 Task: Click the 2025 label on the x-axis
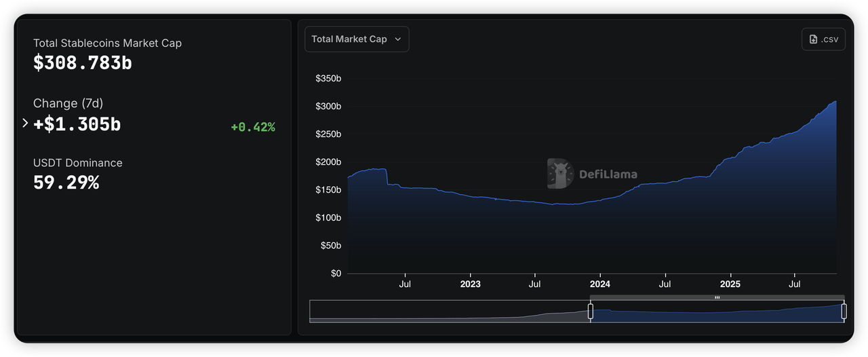tap(730, 284)
